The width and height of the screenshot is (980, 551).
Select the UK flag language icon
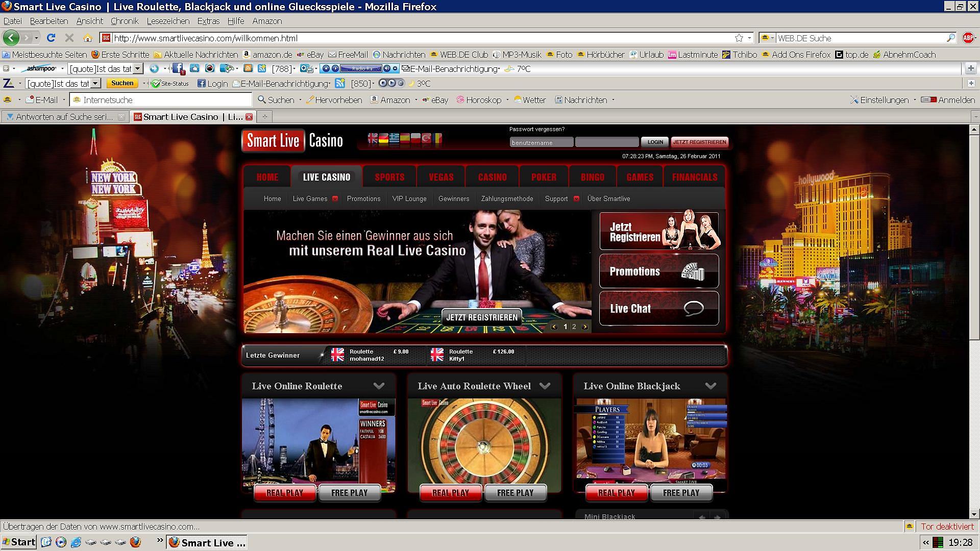[x=373, y=139]
